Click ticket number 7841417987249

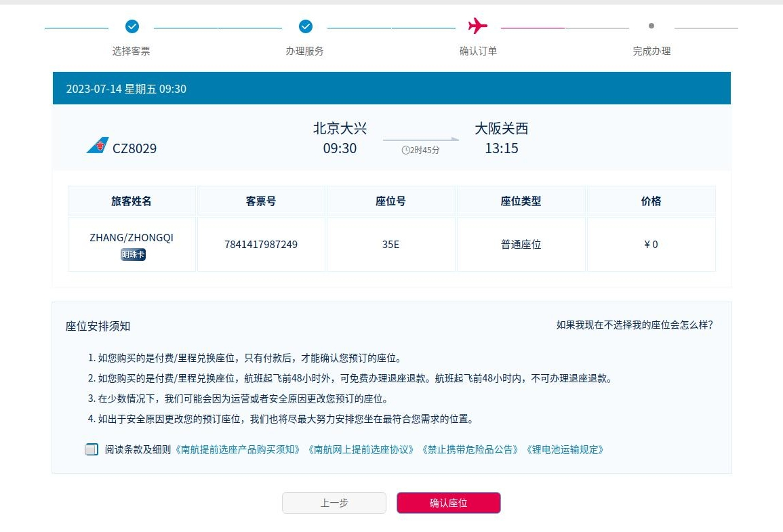261,244
